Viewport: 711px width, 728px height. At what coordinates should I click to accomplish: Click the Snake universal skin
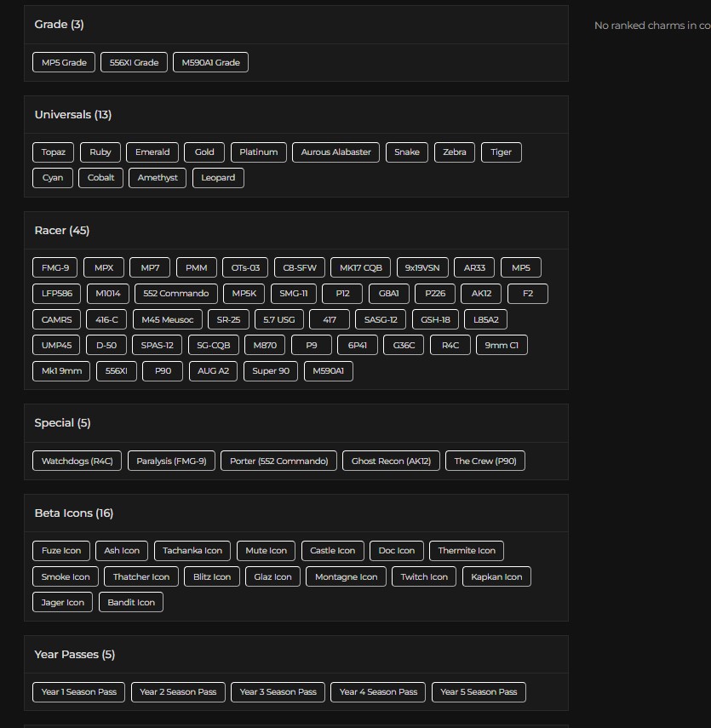[407, 152]
